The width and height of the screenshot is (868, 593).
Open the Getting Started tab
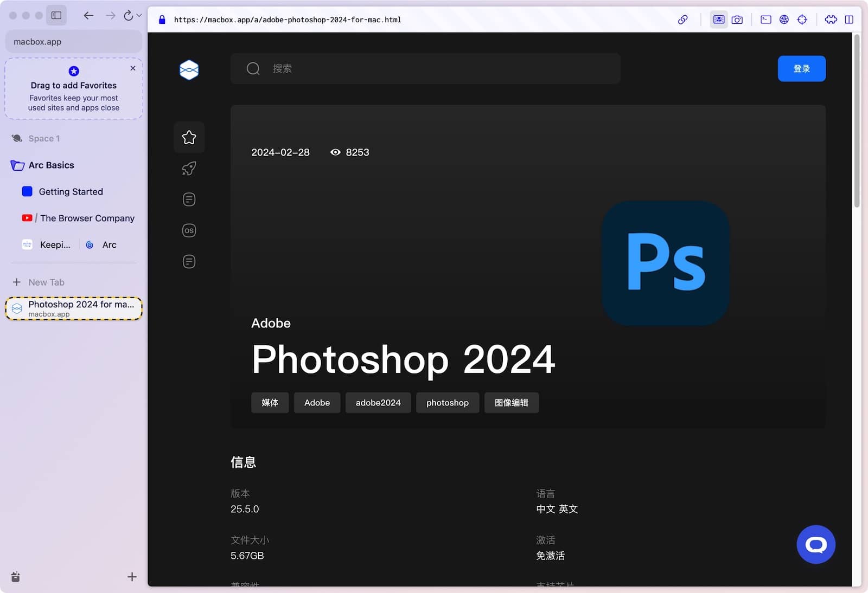click(71, 191)
